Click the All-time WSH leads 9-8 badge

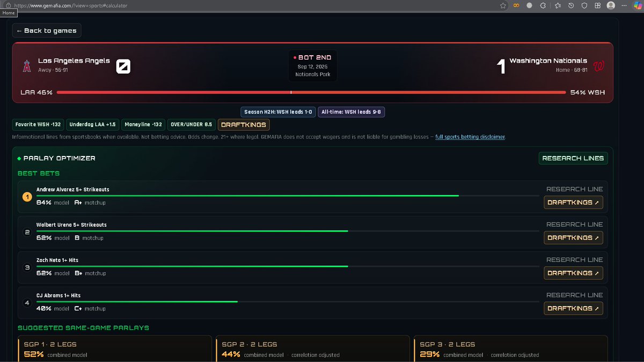point(352,112)
